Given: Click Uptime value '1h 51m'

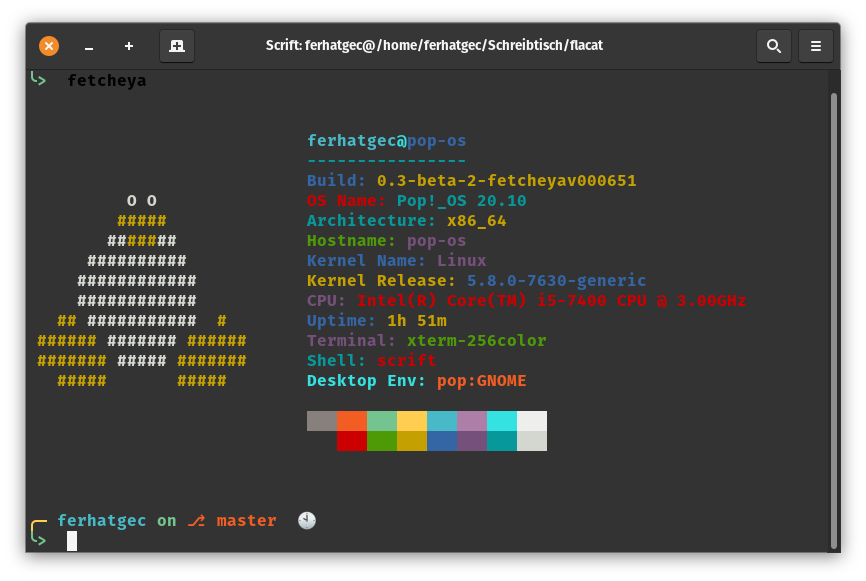Looking at the screenshot, I should pyautogui.click(x=417, y=320).
